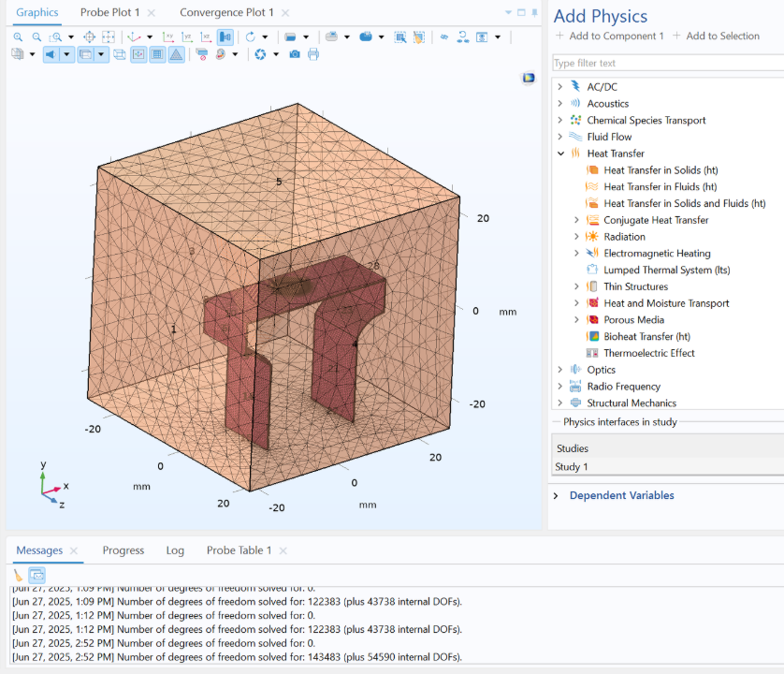Switch to the XY view
784x674 pixels.
click(x=168, y=37)
